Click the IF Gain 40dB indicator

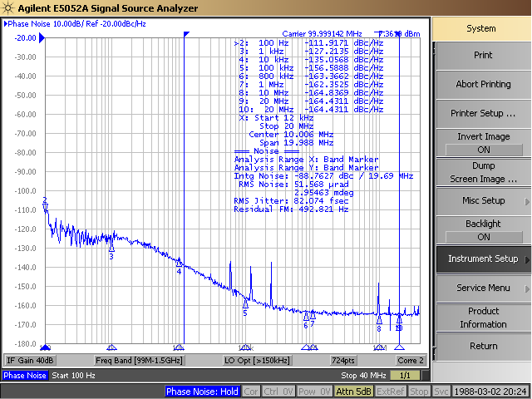pos(30,360)
